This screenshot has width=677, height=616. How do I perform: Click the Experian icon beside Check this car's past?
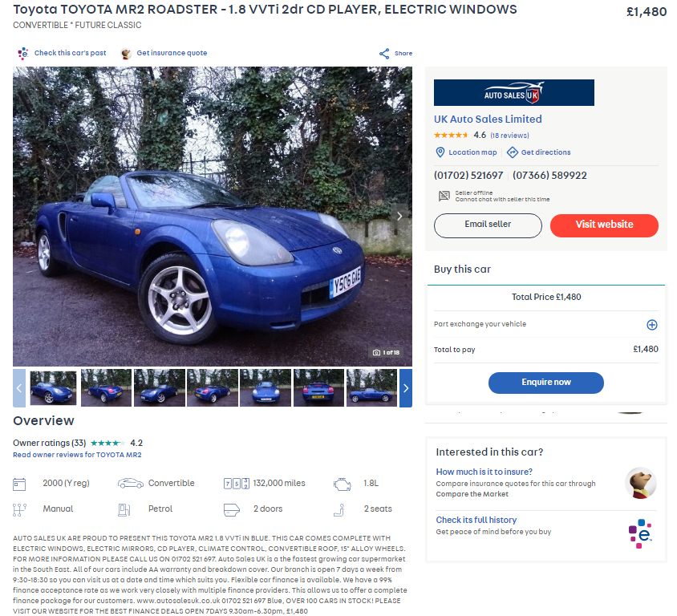tap(23, 53)
